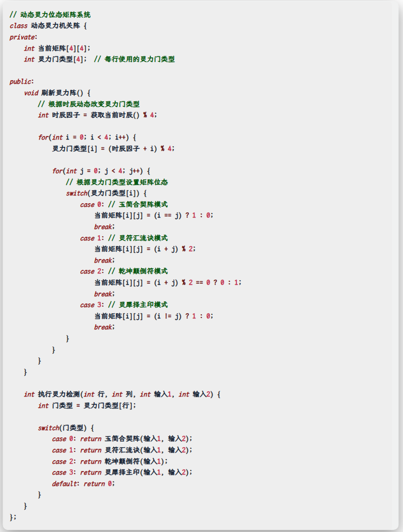Click the statement 'switch(门类型)'
The width and height of the screenshot is (403, 532).
coord(62,428)
